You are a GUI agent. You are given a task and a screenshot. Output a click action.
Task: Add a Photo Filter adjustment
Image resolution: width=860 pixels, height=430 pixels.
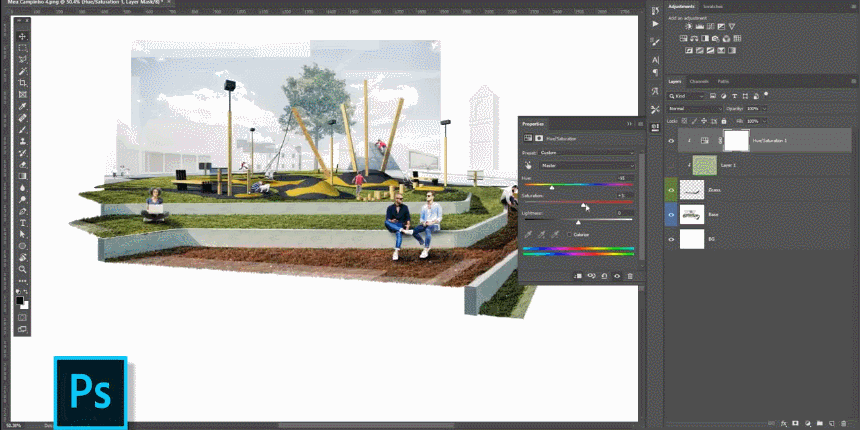[x=715, y=38]
